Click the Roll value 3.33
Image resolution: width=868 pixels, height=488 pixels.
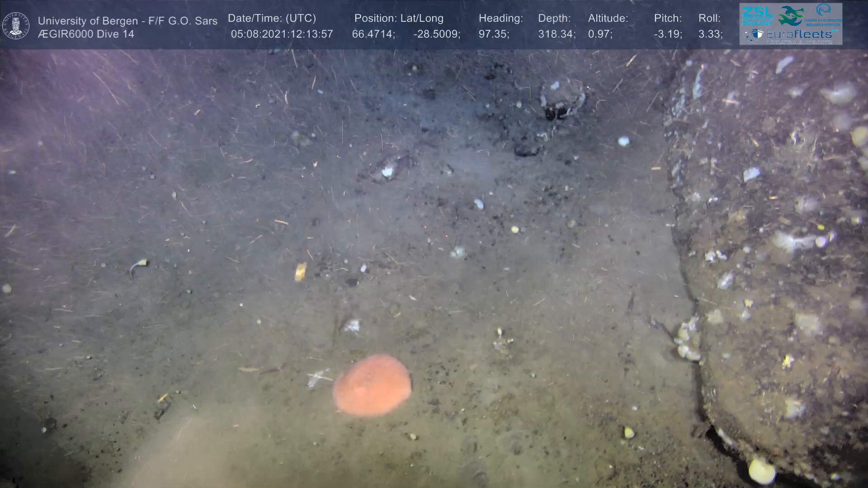pyautogui.click(x=709, y=34)
